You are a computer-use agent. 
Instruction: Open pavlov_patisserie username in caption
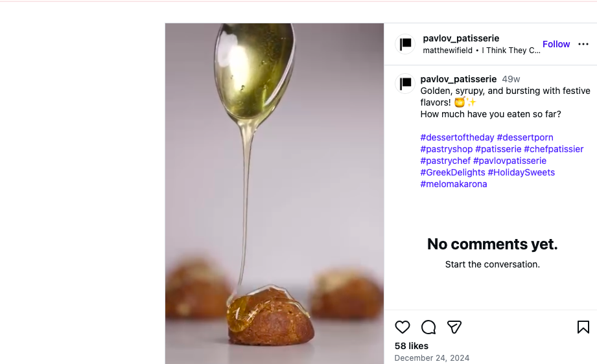click(x=458, y=79)
